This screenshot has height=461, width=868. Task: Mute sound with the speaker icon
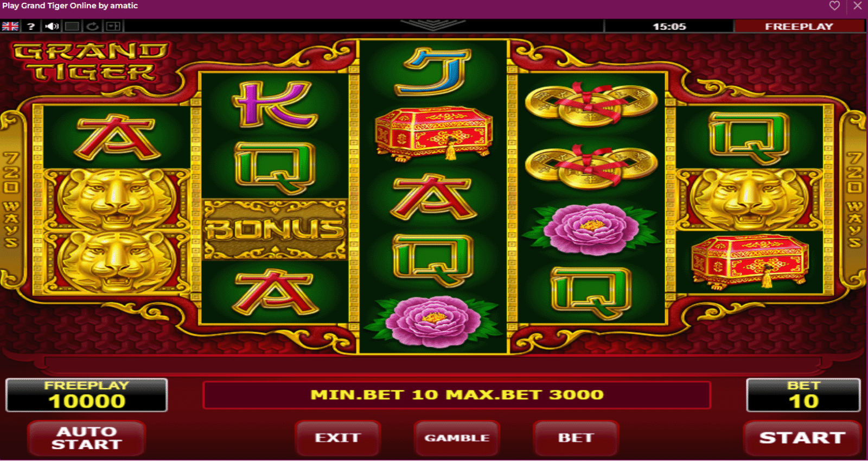tap(52, 26)
